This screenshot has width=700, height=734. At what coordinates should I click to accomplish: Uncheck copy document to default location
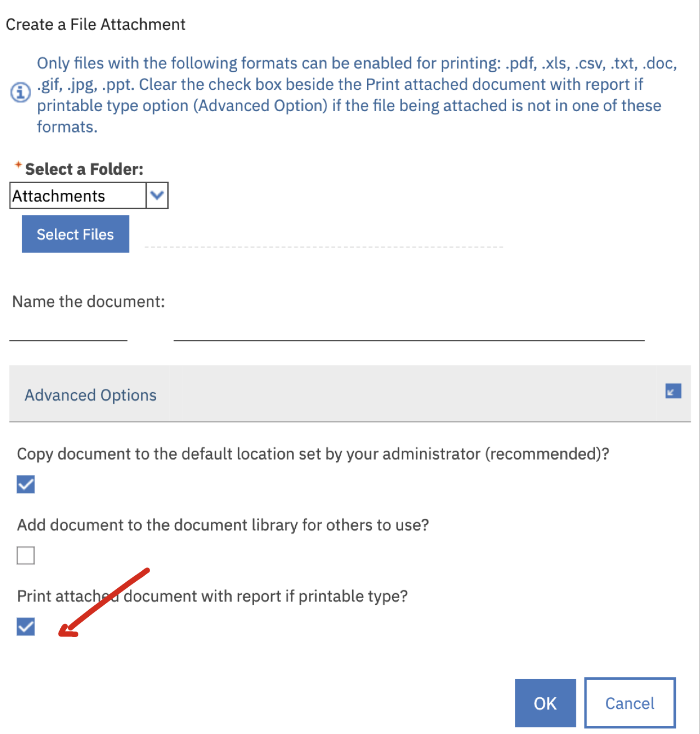coord(25,484)
